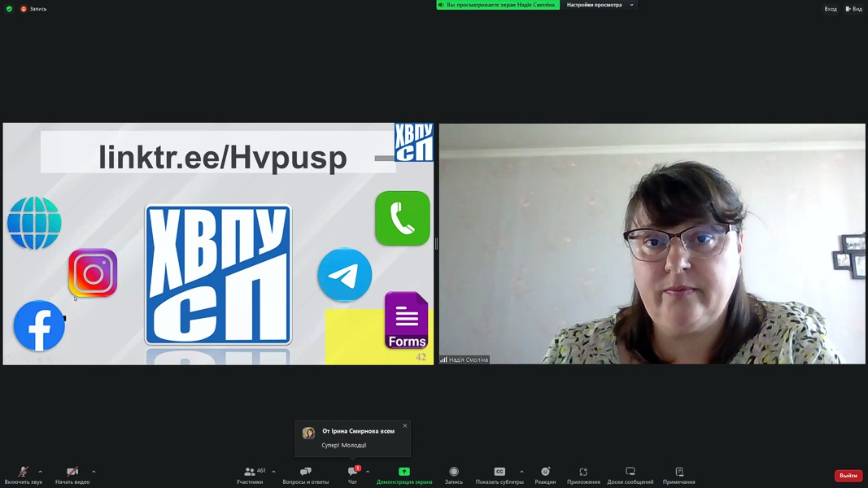Open the Участники participants panel

[x=250, y=475]
